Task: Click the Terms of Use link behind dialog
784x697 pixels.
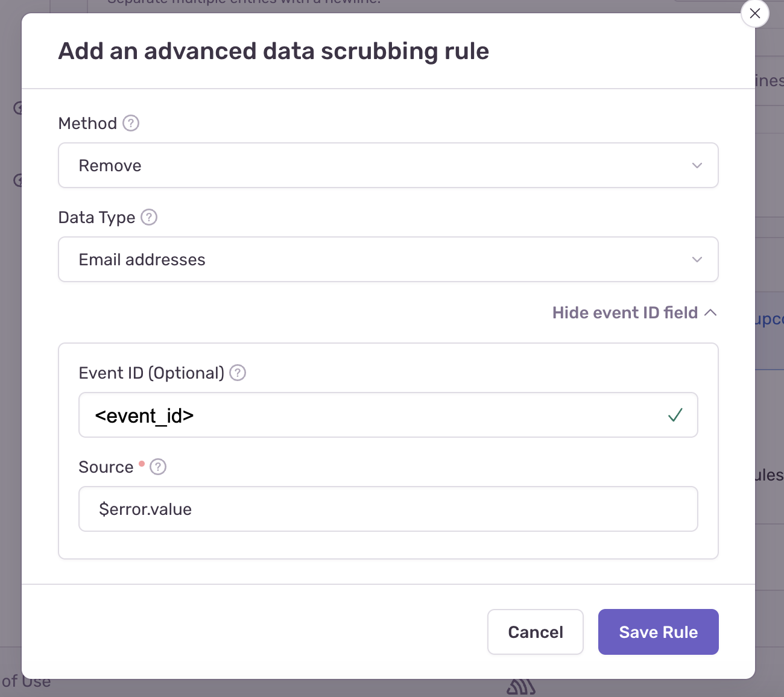Action: 26,681
